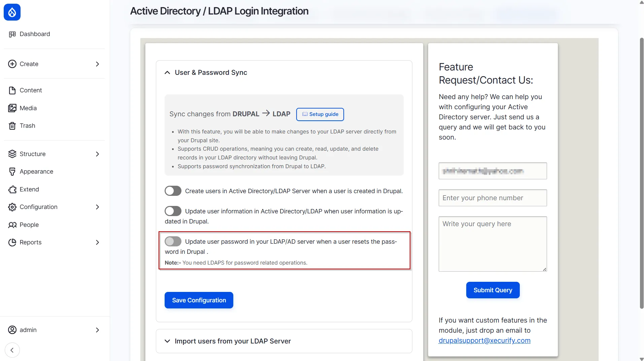The height and width of the screenshot is (361, 644).
Task: Expand the Configuration submenu chevron
Action: pyautogui.click(x=97, y=207)
